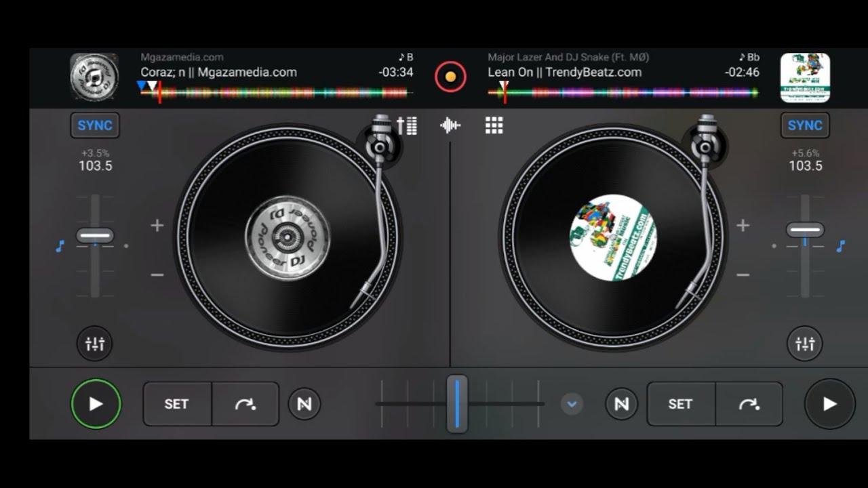Touch the right turntable vinyl platter
This screenshot has width=868, height=488.
pos(613,237)
